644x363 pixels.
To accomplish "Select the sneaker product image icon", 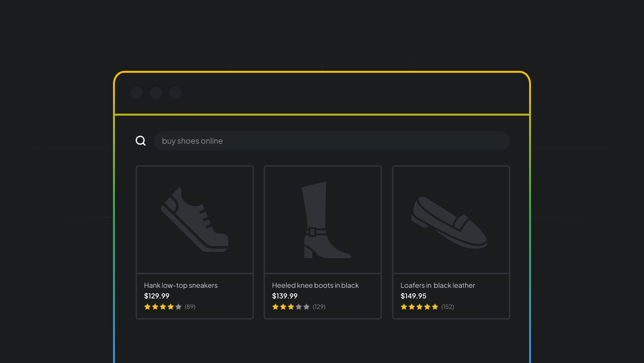I will (x=194, y=219).
